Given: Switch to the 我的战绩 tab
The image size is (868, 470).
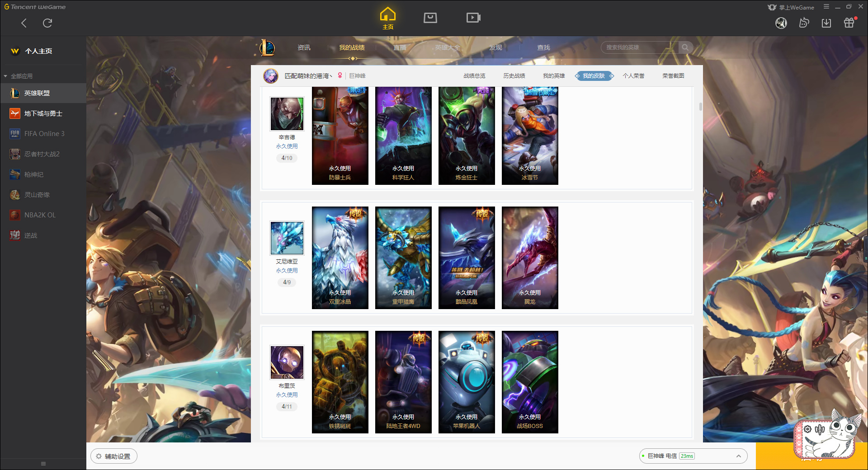Looking at the screenshot, I should click(x=352, y=47).
